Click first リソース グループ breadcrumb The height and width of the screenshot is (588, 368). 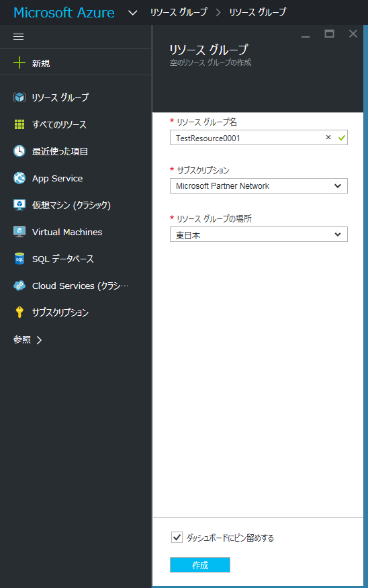coord(179,12)
